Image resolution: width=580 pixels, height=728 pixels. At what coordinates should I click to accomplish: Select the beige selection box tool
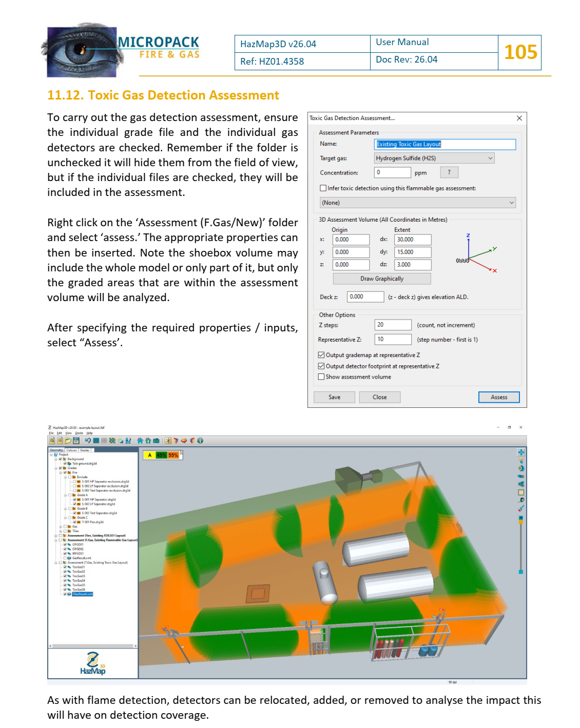[x=521, y=492]
